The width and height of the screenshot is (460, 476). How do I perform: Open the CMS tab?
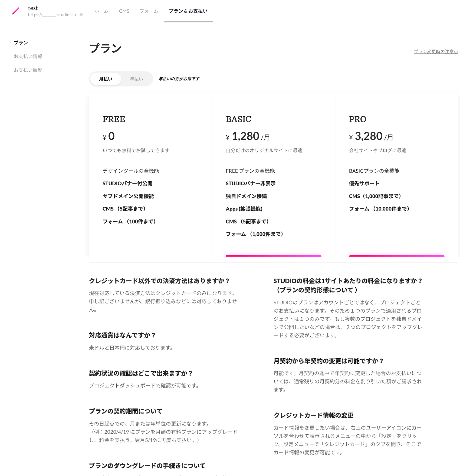coord(124,11)
